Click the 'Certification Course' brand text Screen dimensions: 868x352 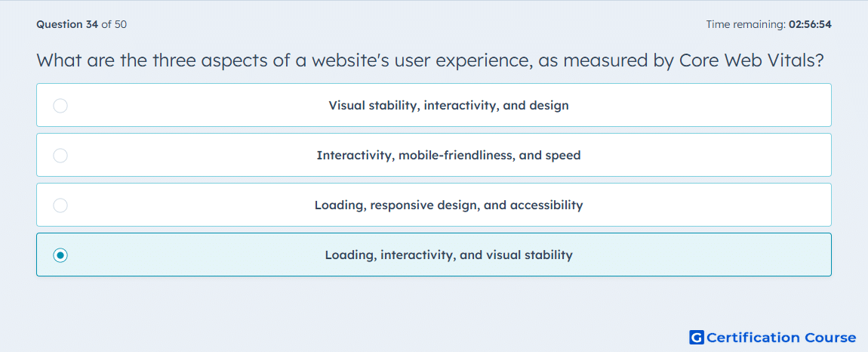(781, 337)
